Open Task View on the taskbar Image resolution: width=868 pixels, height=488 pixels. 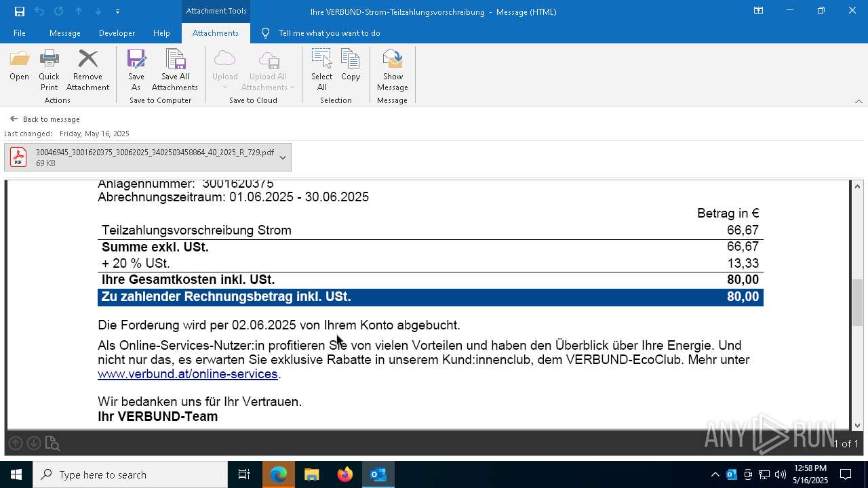(x=244, y=474)
